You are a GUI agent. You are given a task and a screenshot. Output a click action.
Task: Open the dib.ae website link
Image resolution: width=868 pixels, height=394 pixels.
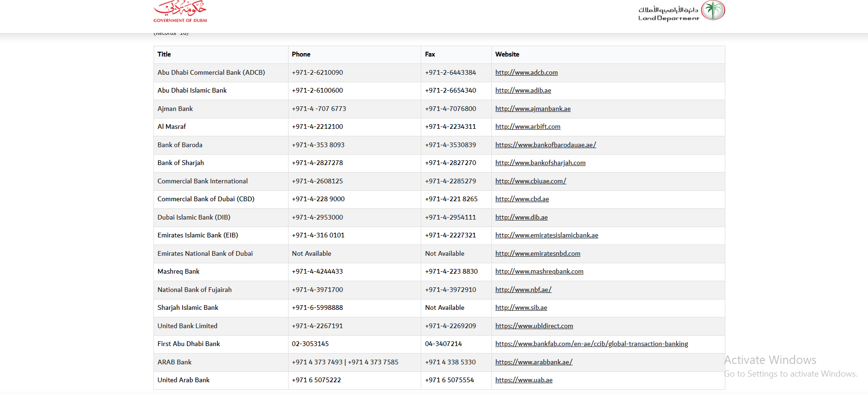pyautogui.click(x=521, y=217)
